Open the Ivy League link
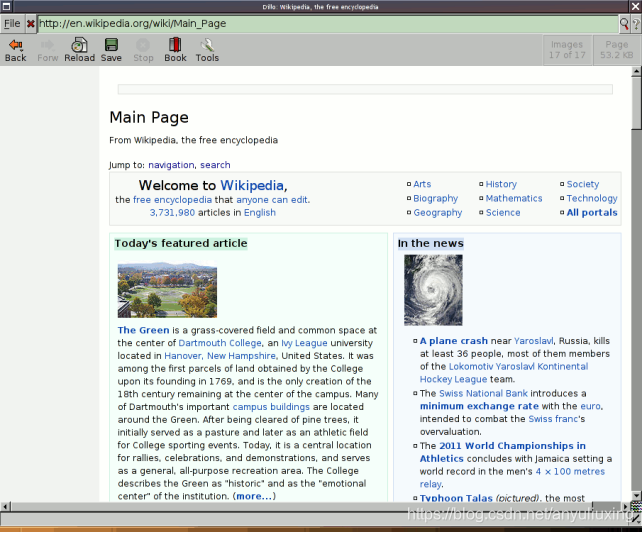This screenshot has height=533, width=643. [x=304, y=343]
